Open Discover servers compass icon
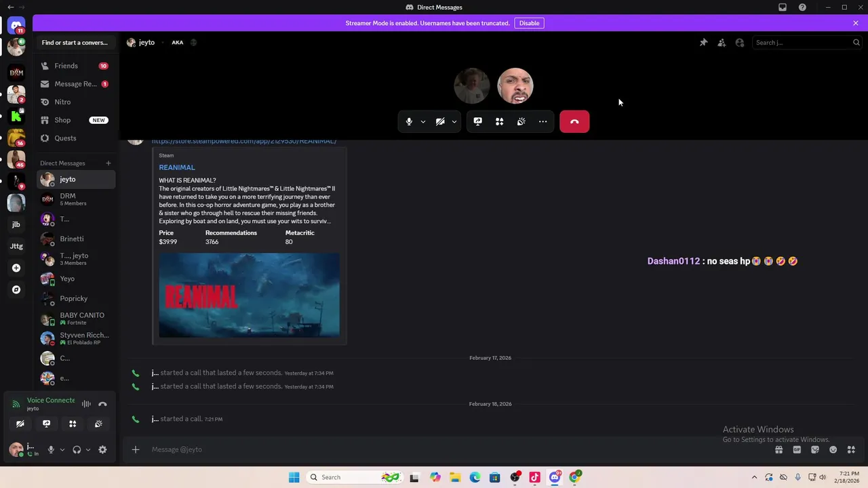 point(16,289)
